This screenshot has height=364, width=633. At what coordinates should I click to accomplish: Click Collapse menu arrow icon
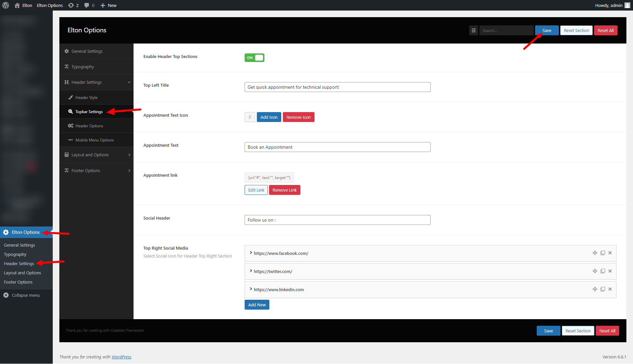tap(6, 295)
